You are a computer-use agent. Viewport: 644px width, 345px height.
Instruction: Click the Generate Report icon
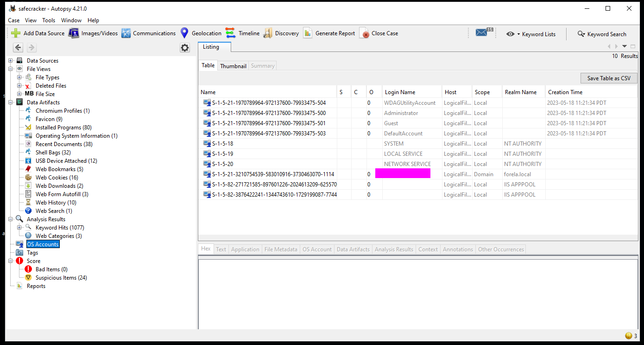tap(308, 33)
